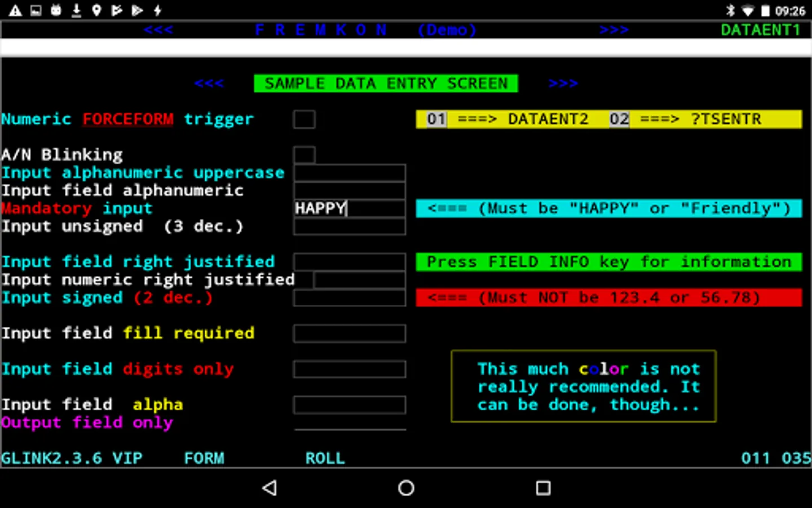This screenshot has height=508, width=812.
Task: Tap the warning triangle status icon
Action: (x=15, y=10)
